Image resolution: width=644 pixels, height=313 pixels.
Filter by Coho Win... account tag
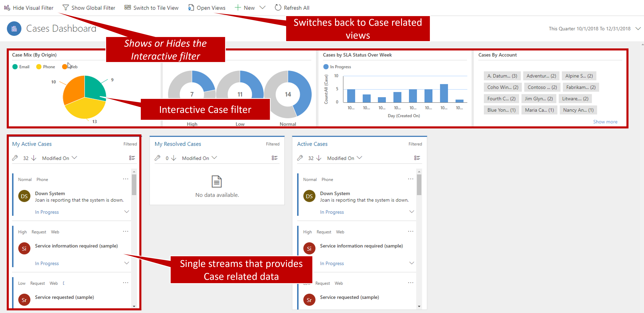click(502, 87)
